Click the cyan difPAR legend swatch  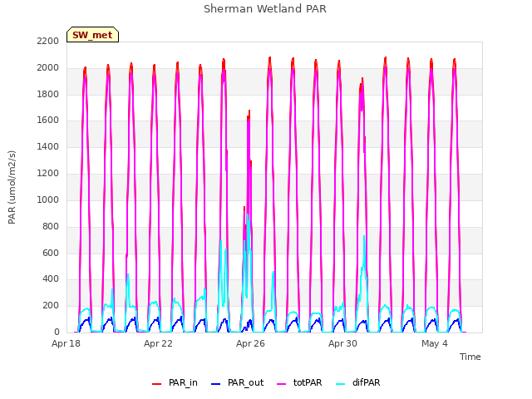pos(341,384)
